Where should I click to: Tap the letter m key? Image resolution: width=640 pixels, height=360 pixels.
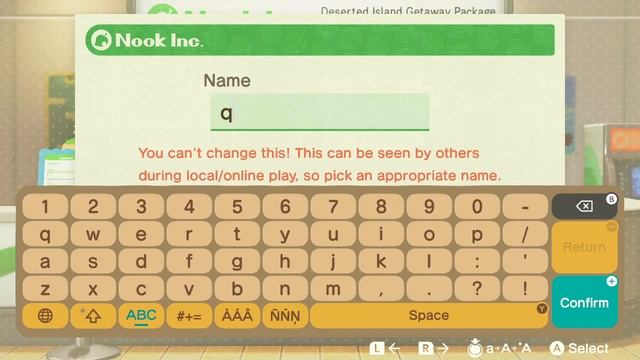click(333, 289)
